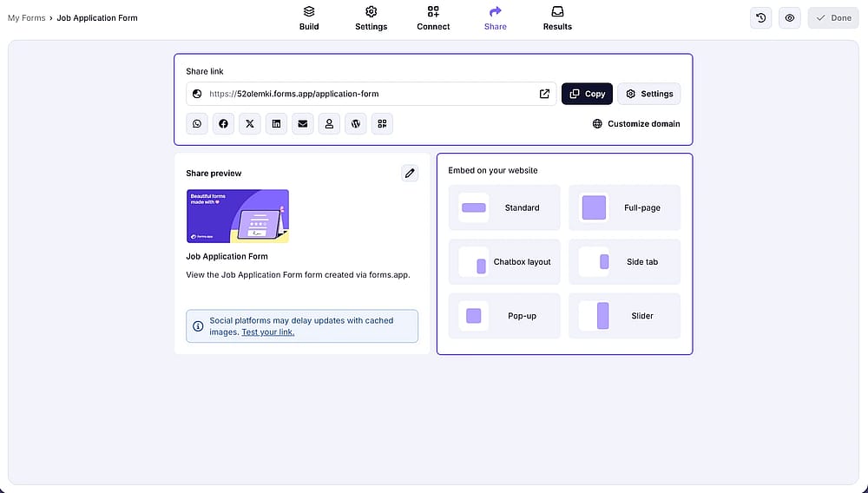868x493 pixels.
Task: Open the form history icon
Action: (x=761, y=17)
